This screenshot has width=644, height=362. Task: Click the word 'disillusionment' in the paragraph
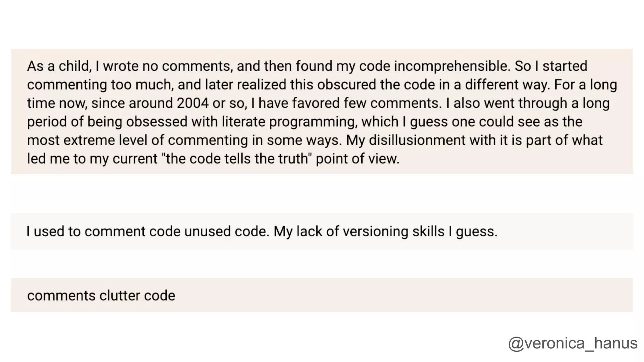(417, 140)
